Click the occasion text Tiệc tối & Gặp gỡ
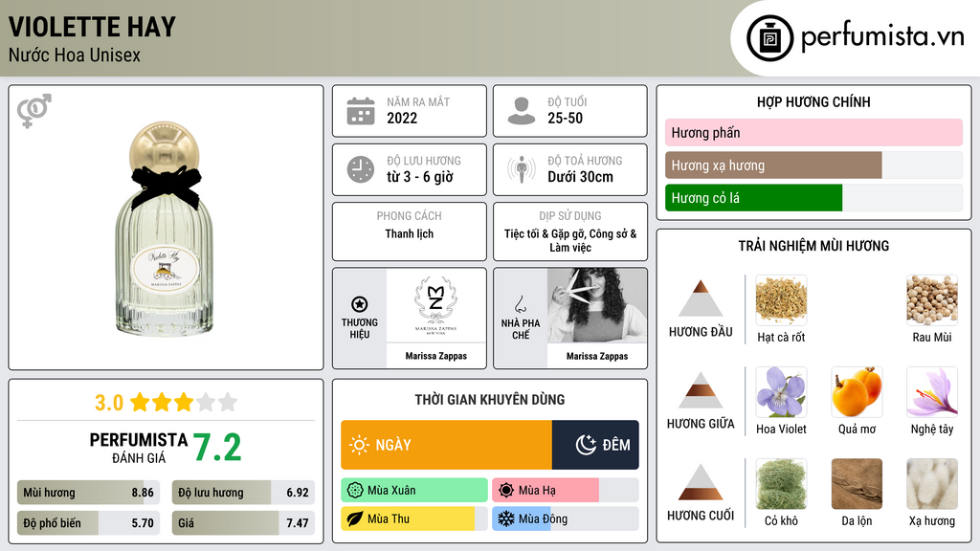The width and height of the screenshot is (980, 551). (x=545, y=233)
